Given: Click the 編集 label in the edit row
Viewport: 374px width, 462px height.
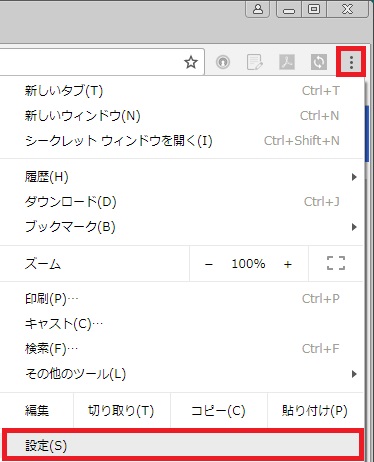Looking at the screenshot, I should [x=37, y=410].
